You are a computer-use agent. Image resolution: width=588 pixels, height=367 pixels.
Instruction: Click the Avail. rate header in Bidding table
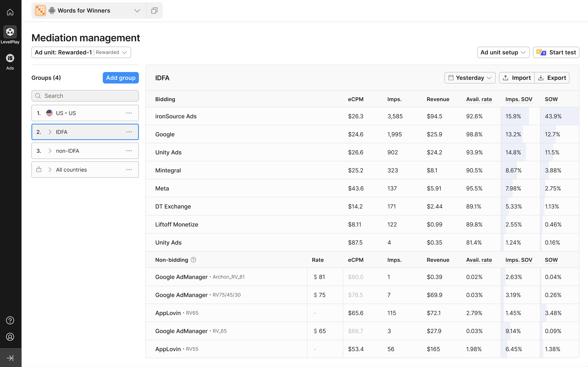tap(479, 99)
